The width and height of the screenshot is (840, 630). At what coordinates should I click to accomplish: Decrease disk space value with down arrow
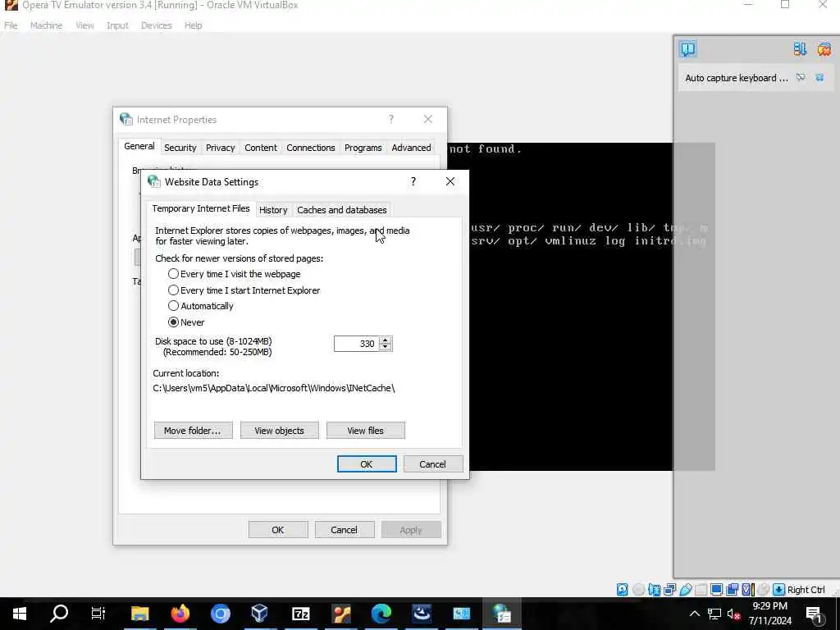click(x=386, y=347)
